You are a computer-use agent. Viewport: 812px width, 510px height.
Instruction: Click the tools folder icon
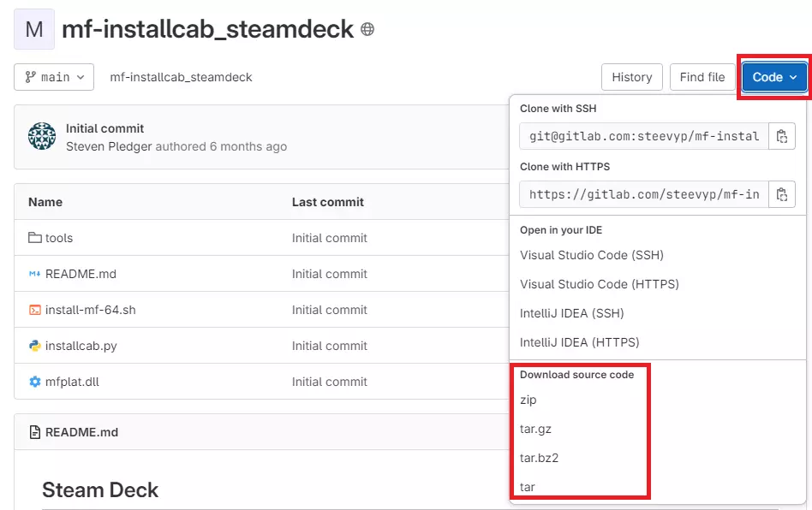point(35,238)
